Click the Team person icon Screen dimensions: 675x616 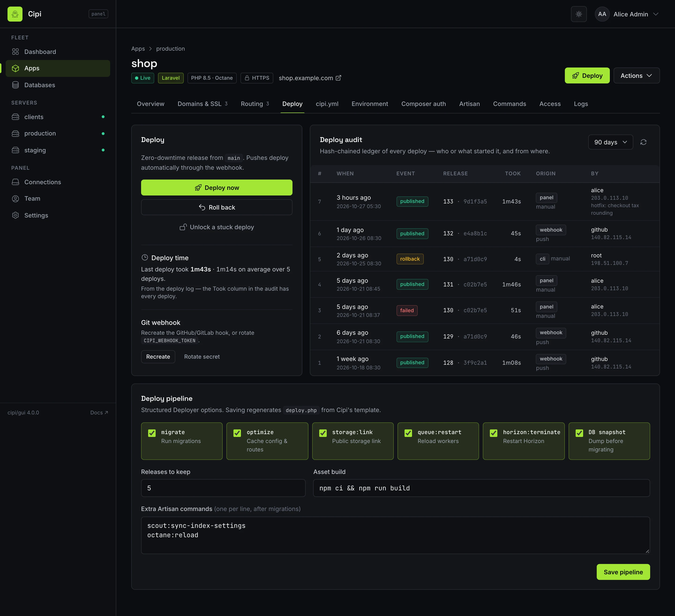pos(15,199)
